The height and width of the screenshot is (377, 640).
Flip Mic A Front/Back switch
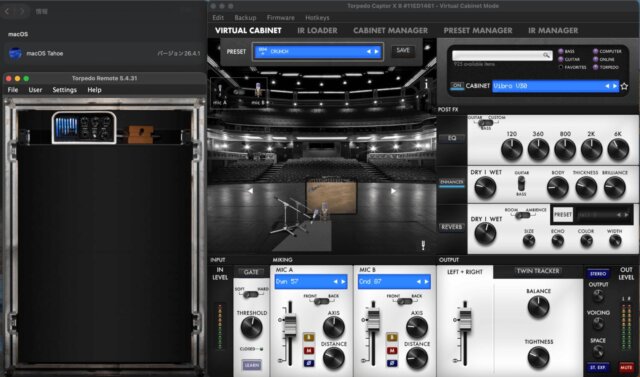tap(321, 301)
